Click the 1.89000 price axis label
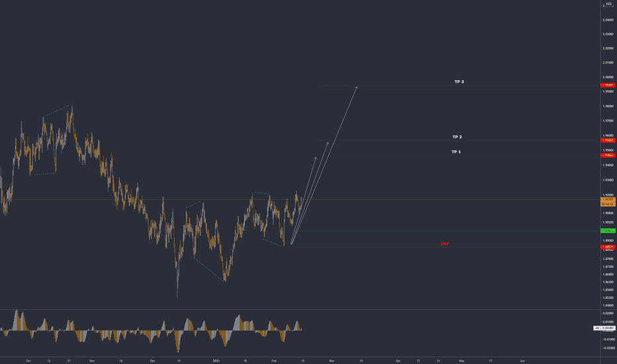Screen dimensions: 617x364 [608, 240]
